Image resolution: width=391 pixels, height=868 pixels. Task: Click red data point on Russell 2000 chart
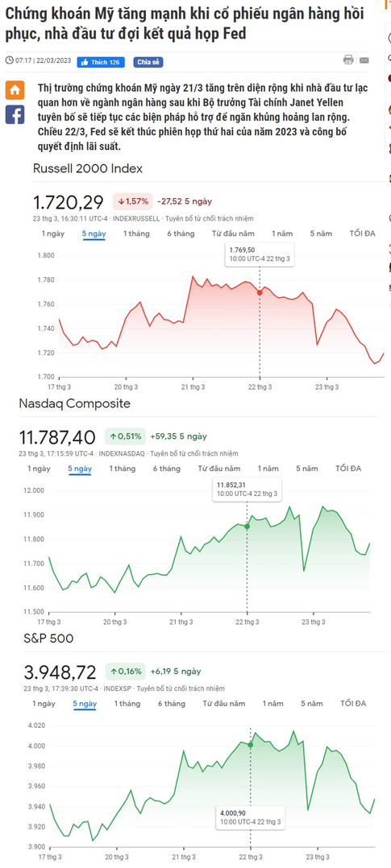click(260, 292)
